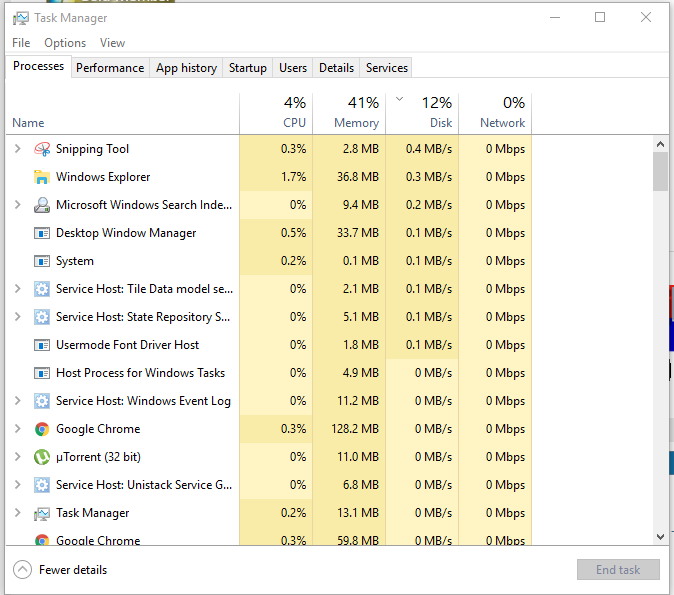Select the Desktop Window Manager icon

click(x=42, y=233)
